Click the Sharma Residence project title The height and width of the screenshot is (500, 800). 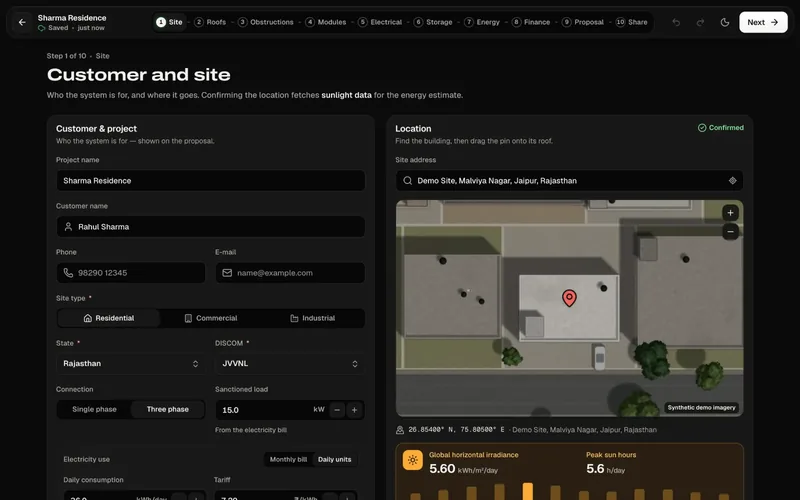coord(72,18)
